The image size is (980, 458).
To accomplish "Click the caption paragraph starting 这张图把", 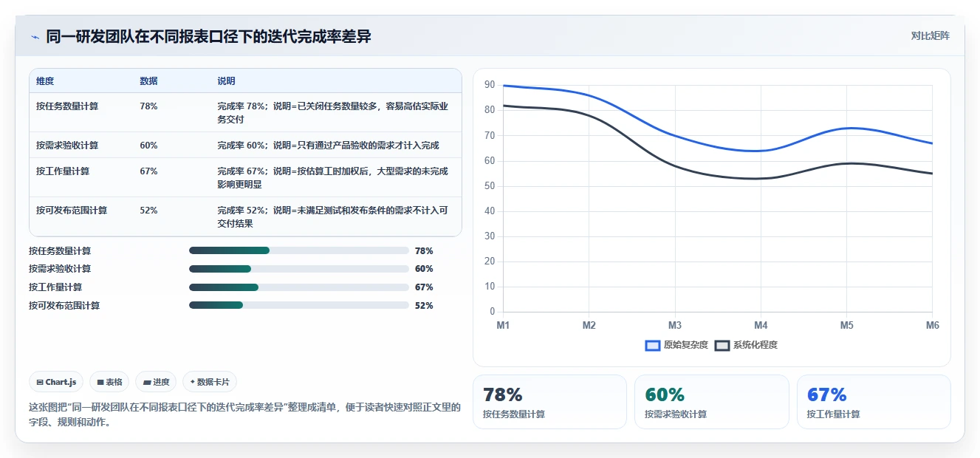I will [244, 415].
